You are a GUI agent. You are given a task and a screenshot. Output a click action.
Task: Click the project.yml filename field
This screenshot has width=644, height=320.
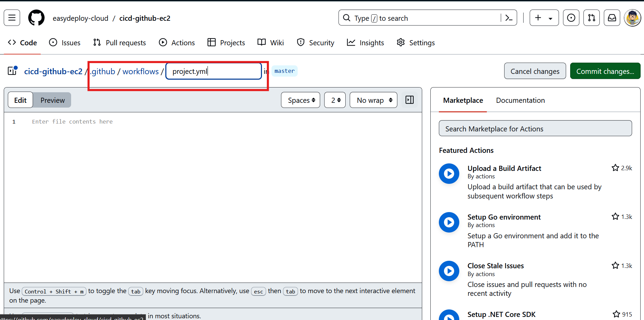click(214, 71)
